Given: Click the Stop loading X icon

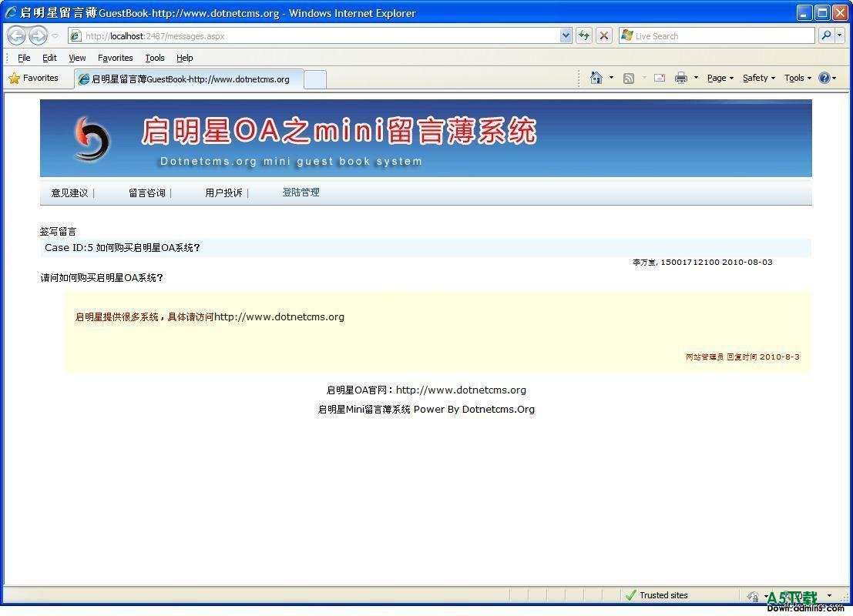Looking at the screenshot, I should 604,36.
